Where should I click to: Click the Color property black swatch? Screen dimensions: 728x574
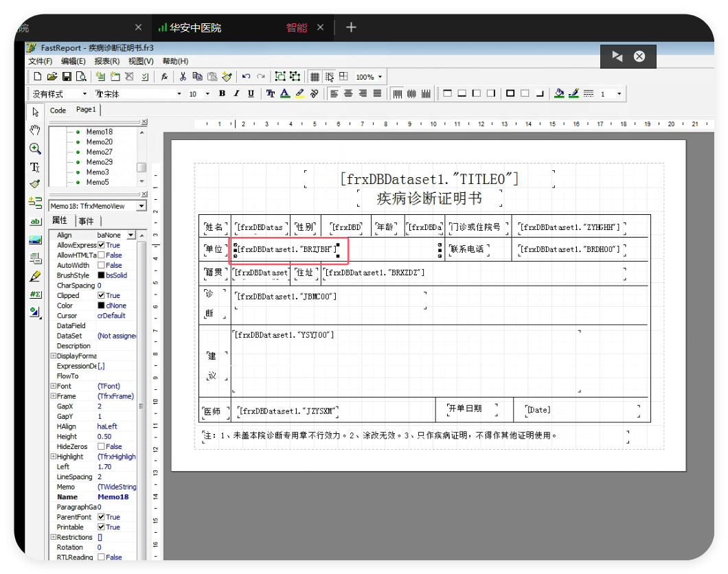[101, 306]
